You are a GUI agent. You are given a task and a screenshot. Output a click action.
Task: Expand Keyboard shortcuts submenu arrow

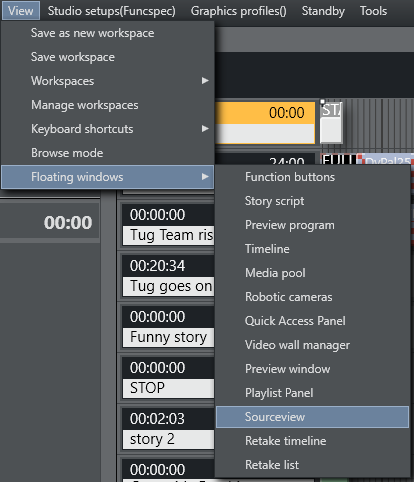click(x=205, y=129)
